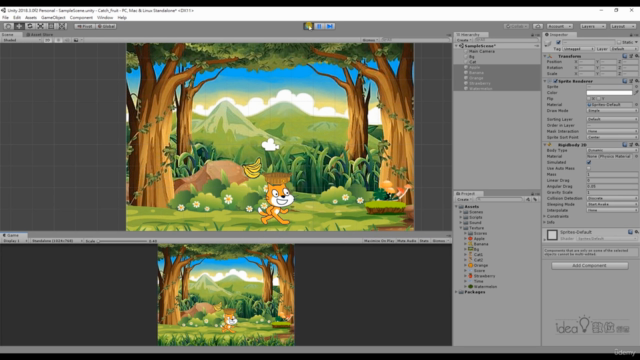Expand the Packages folder
Image resolution: width=640 pixels, height=360 pixels.
pos(456,292)
